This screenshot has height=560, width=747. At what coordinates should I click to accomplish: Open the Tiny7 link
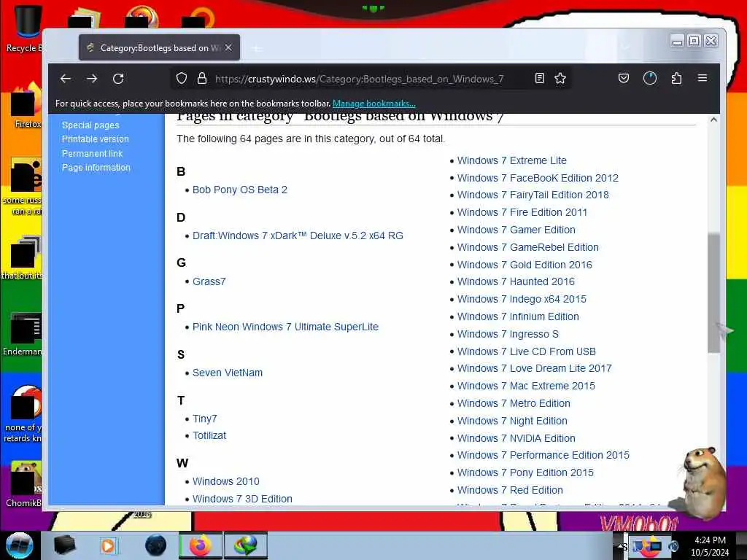coord(205,419)
